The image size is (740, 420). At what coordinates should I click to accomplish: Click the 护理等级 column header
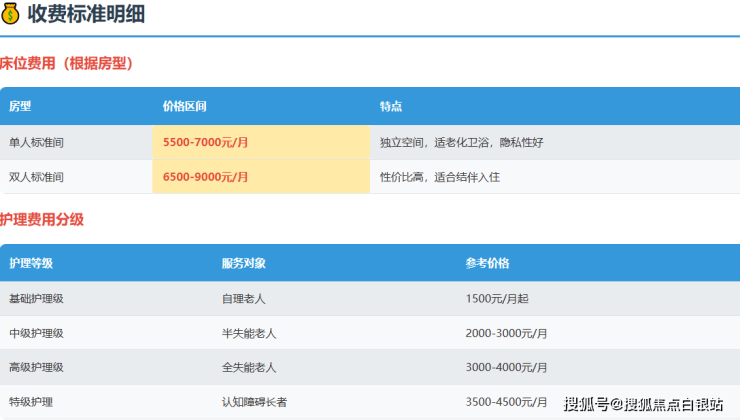(31, 263)
